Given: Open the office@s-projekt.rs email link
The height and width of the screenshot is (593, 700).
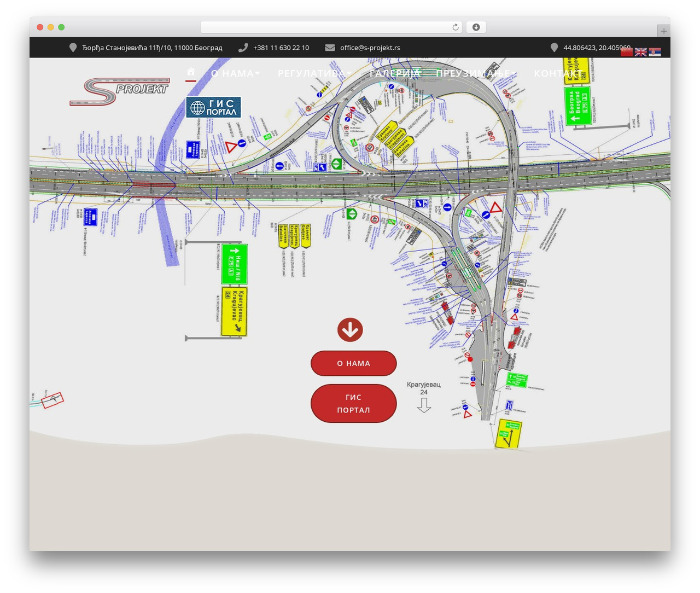Looking at the screenshot, I should click(x=370, y=48).
